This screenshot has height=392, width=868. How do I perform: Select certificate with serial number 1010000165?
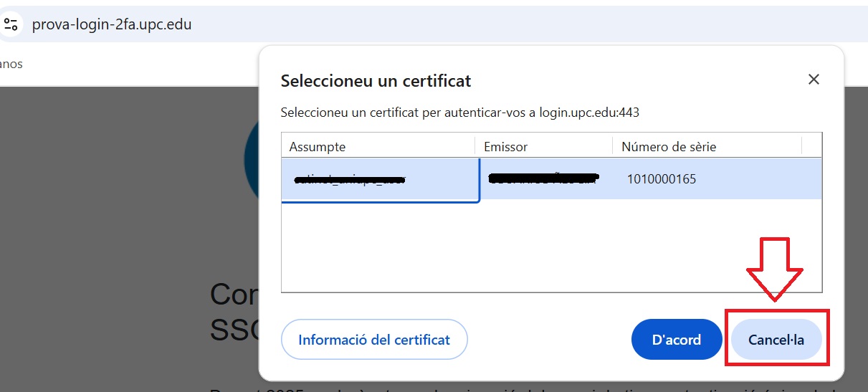click(661, 179)
